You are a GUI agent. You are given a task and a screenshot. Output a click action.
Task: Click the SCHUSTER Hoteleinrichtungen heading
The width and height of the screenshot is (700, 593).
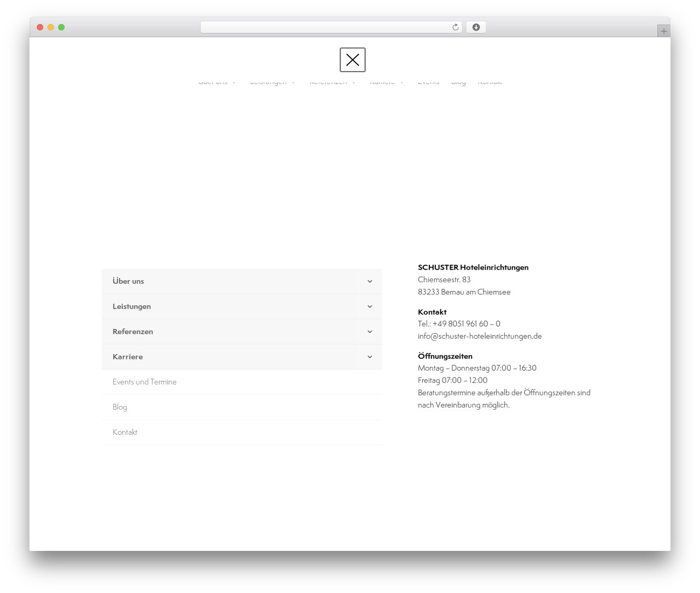tap(473, 268)
